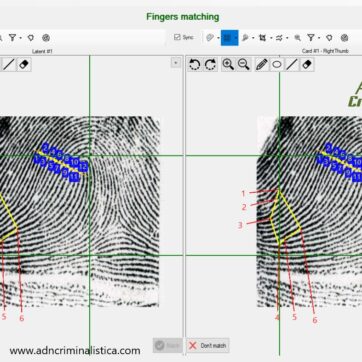The width and height of the screenshot is (362, 362).
Task: Select the line tool in the Card panel
Action: (x=292, y=65)
